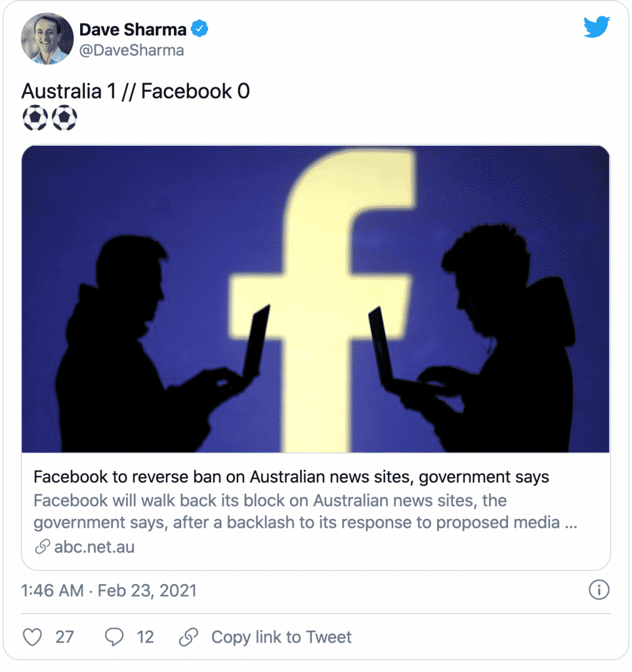Image resolution: width=632 pixels, height=672 pixels.
Task: Click the link icon beside abc.net.au
Action: (43, 547)
